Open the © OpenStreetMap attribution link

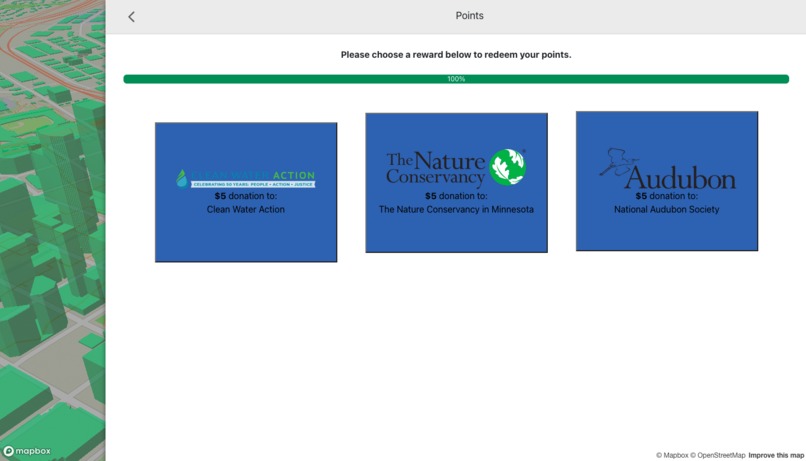tap(718, 455)
